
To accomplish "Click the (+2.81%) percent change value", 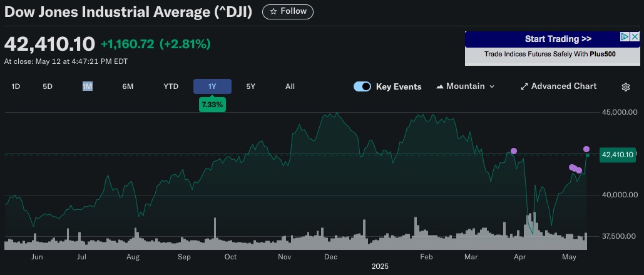I will [x=185, y=44].
